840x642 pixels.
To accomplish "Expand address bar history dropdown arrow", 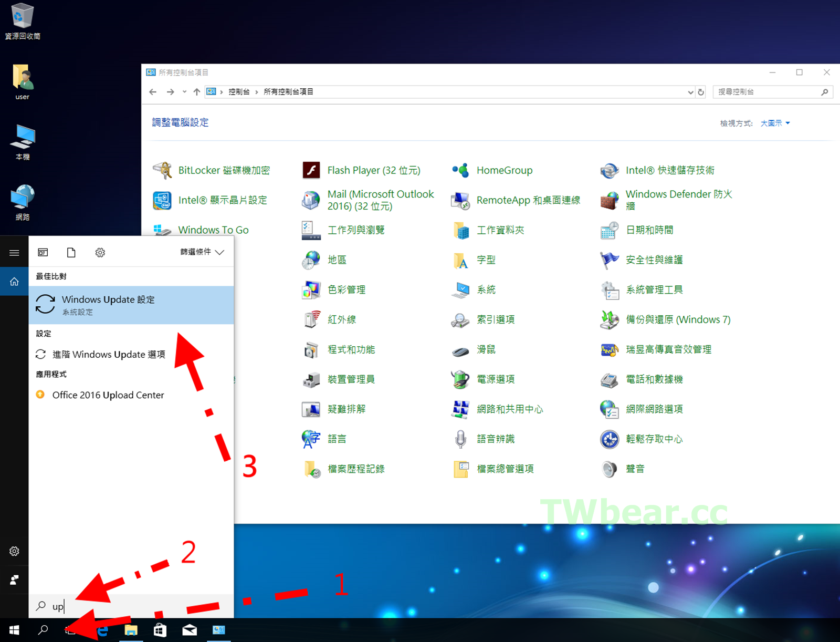I will pyautogui.click(x=690, y=92).
